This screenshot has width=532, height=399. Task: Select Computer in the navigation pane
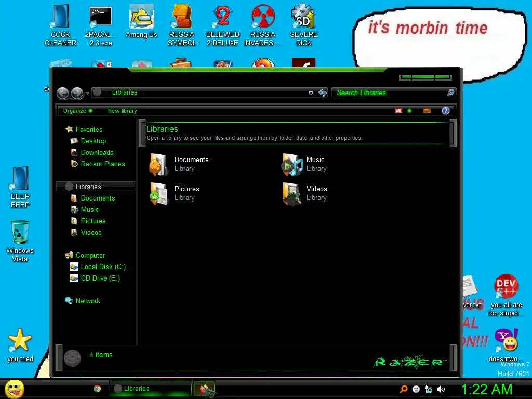click(x=85, y=256)
